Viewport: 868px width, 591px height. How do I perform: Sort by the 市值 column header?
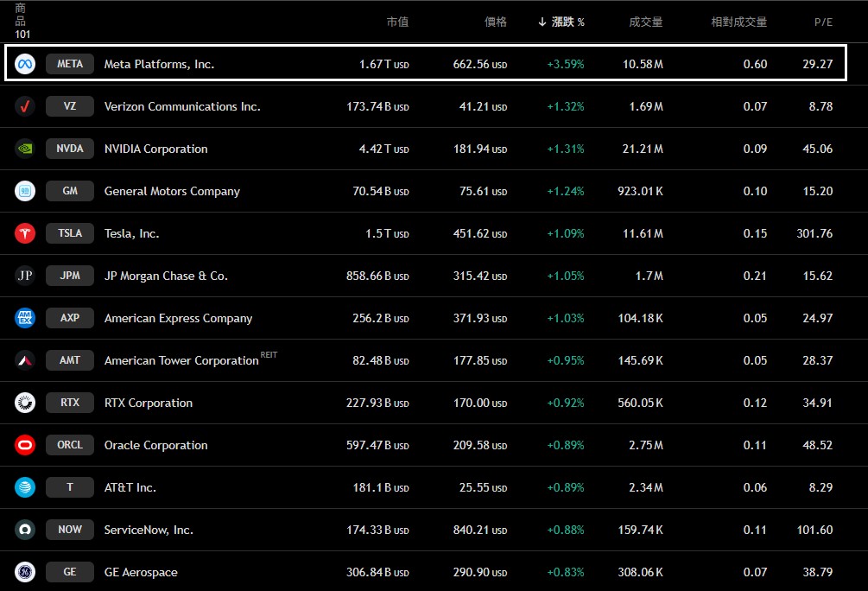[x=397, y=22]
